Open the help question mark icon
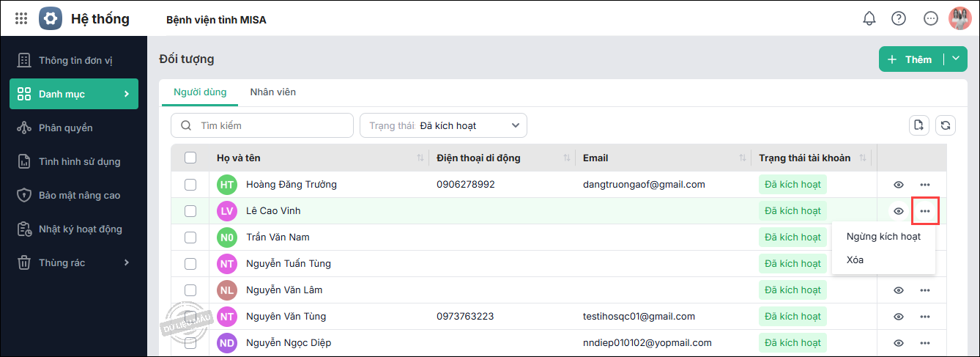This screenshot has width=980, height=357. tap(899, 18)
